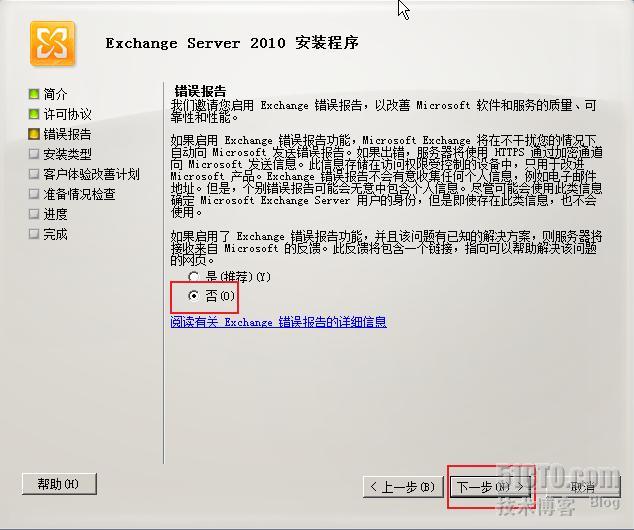Click the green step icon beside 简介
Image resolution: width=634 pixels, height=530 pixels.
[x=34, y=94]
